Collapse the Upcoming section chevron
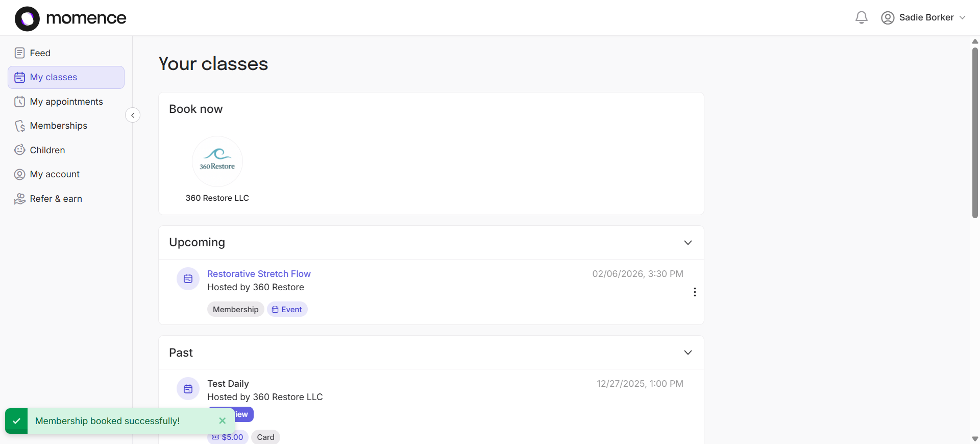This screenshot has width=980, height=444. [688, 243]
